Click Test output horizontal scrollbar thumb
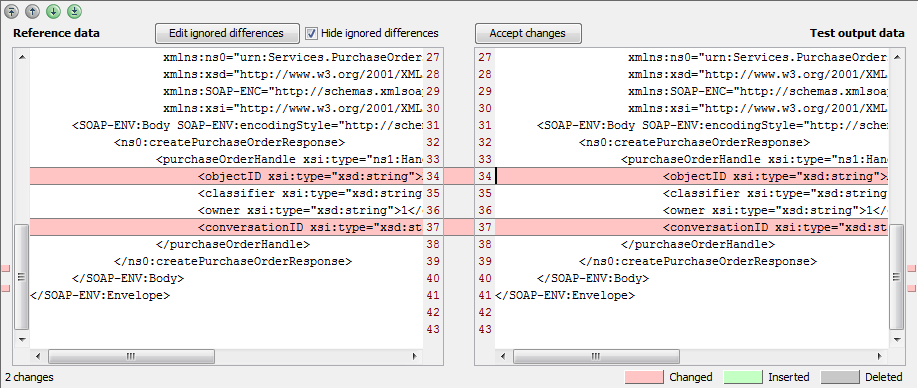918x389 pixels. 596,356
